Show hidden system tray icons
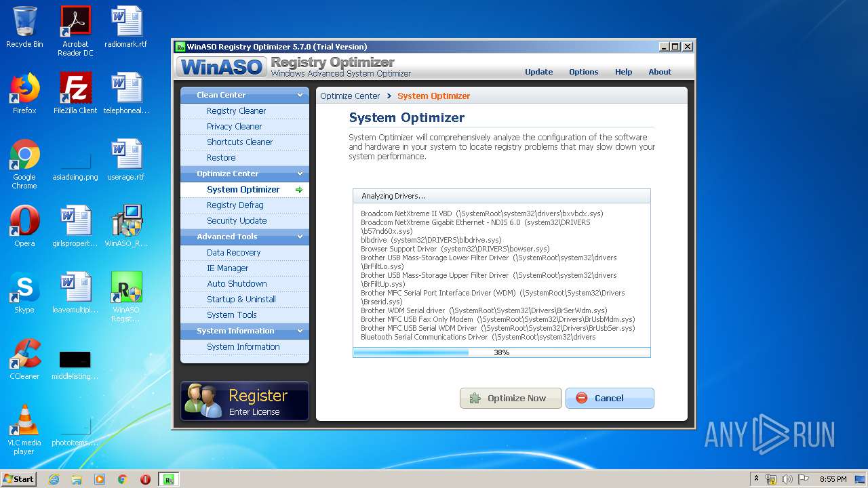 (756, 479)
